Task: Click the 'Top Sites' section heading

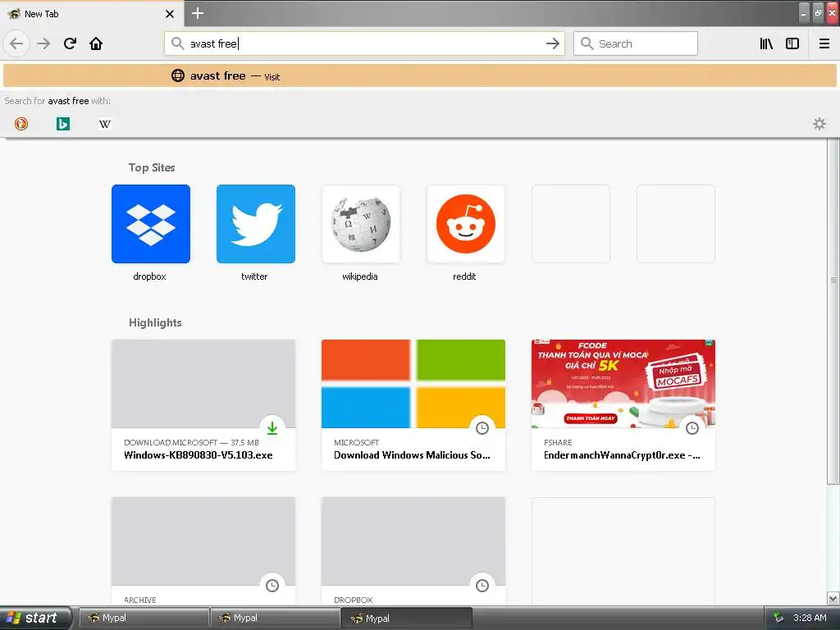Action: [x=152, y=167]
